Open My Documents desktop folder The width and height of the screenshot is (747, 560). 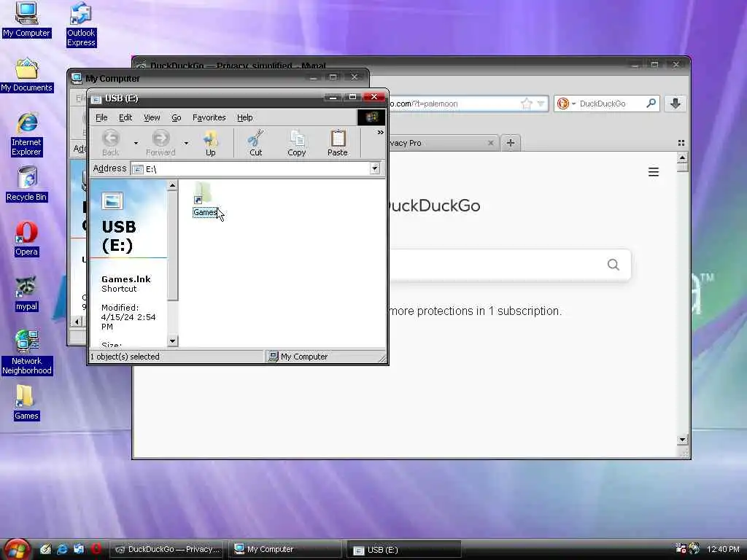click(27, 75)
